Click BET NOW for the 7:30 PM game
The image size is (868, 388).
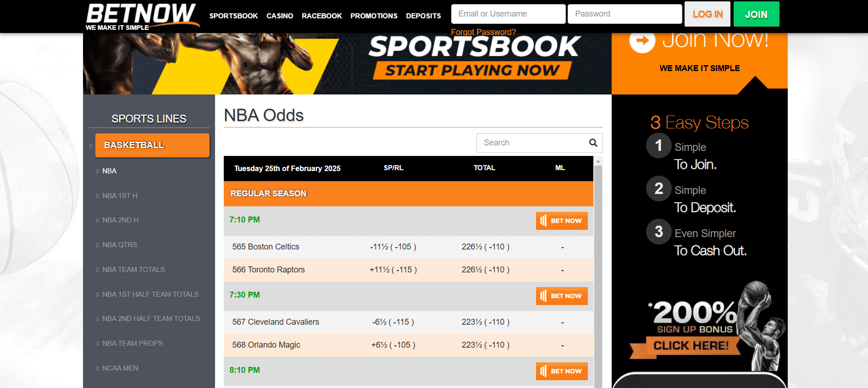pyautogui.click(x=562, y=296)
